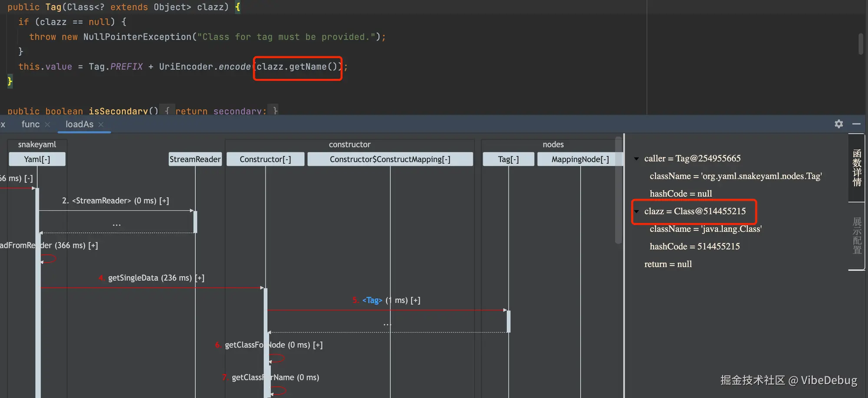Open the 展示配置 side tab

point(857,236)
